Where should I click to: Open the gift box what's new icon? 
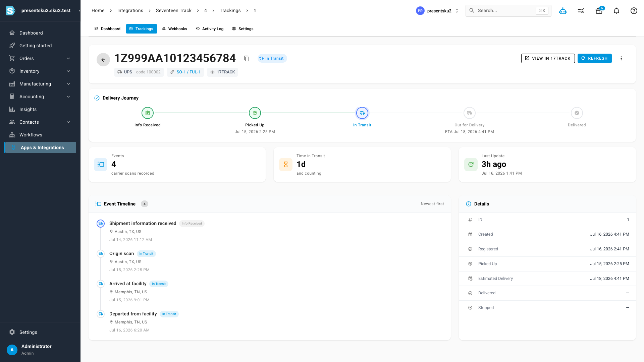pos(599,11)
